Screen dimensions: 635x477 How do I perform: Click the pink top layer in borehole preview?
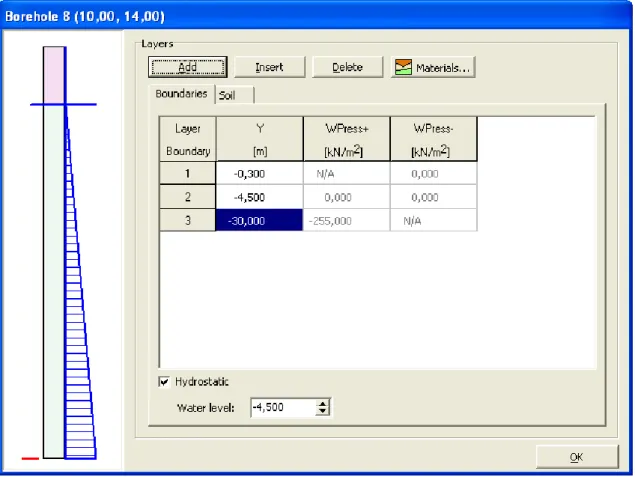tap(54, 75)
